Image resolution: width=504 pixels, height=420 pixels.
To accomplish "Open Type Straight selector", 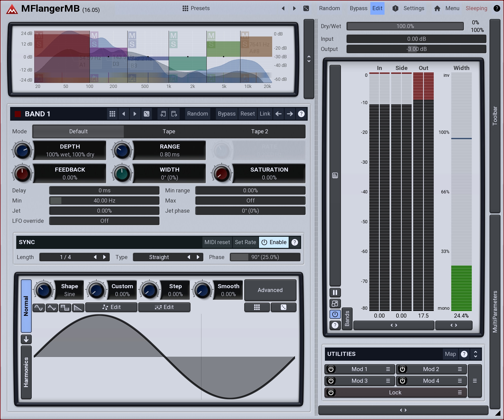I will [x=168, y=257].
